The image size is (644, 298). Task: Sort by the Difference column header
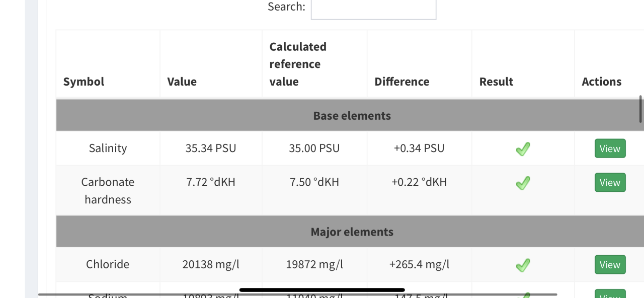(x=402, y=82)
